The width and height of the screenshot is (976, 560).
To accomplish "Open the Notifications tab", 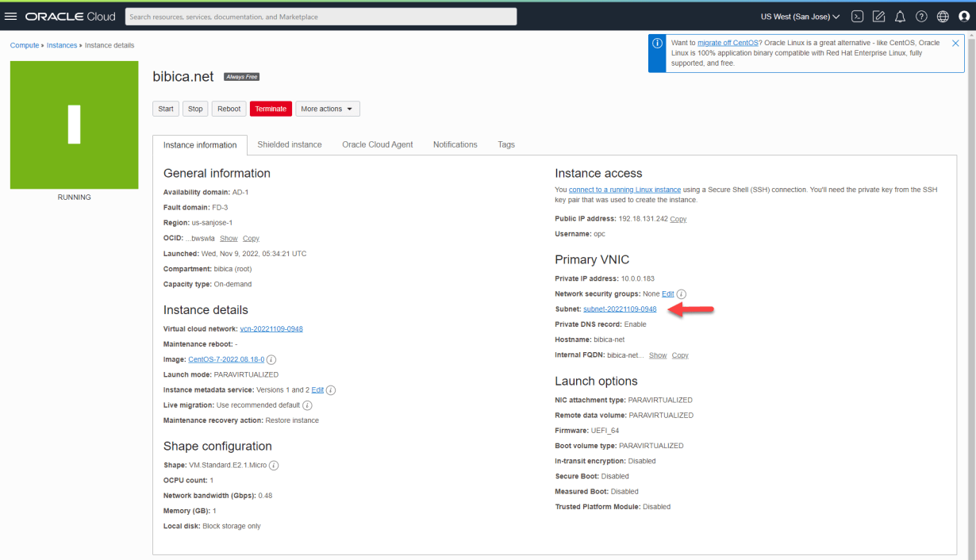I will coord(455,144).
